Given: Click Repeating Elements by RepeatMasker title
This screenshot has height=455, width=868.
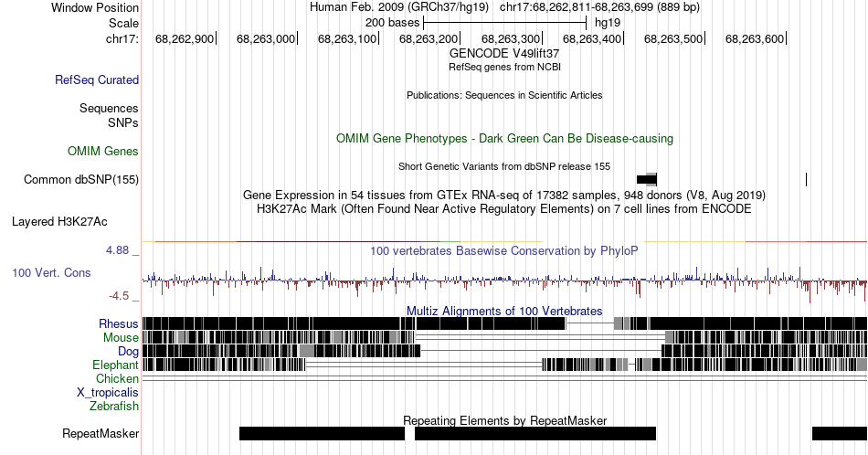Looking at the screenshot, I should click(504, 420).
